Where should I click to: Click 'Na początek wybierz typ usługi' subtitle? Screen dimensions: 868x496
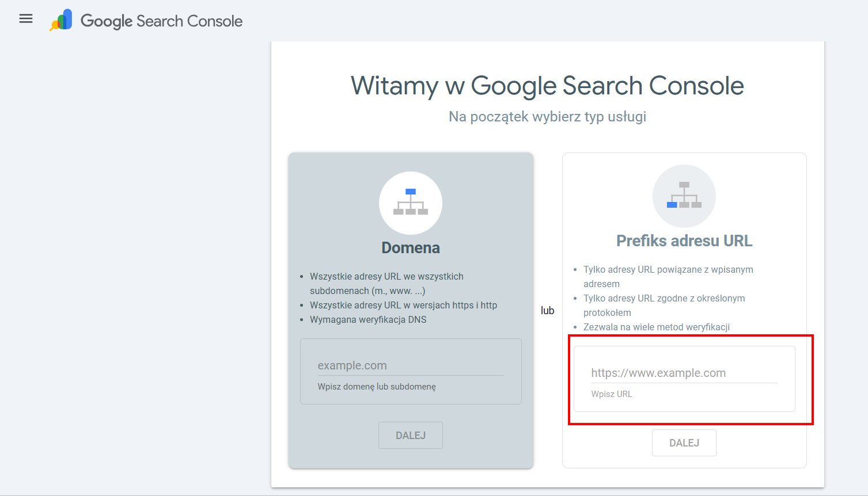(547, 117)
